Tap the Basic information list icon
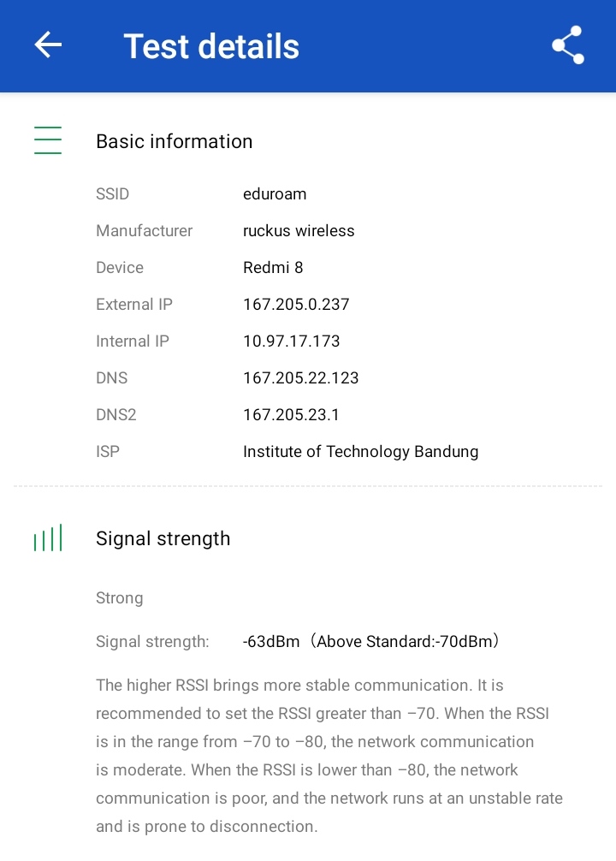616x861 pixels. (x=48, y=140)
